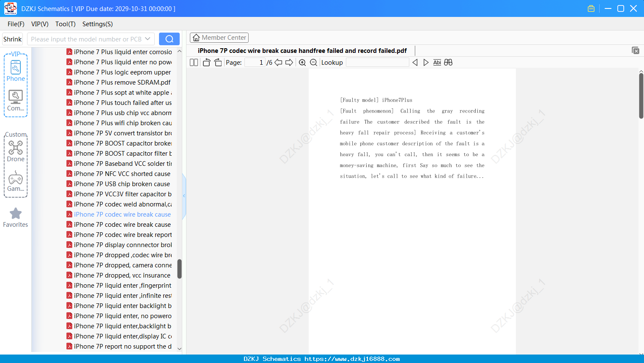Open 'iPhone 7 Plus usb chip vcc abnorm' file
Image resolution: width=644 pixels, height=363 pixels.
(x=123, y=113)
